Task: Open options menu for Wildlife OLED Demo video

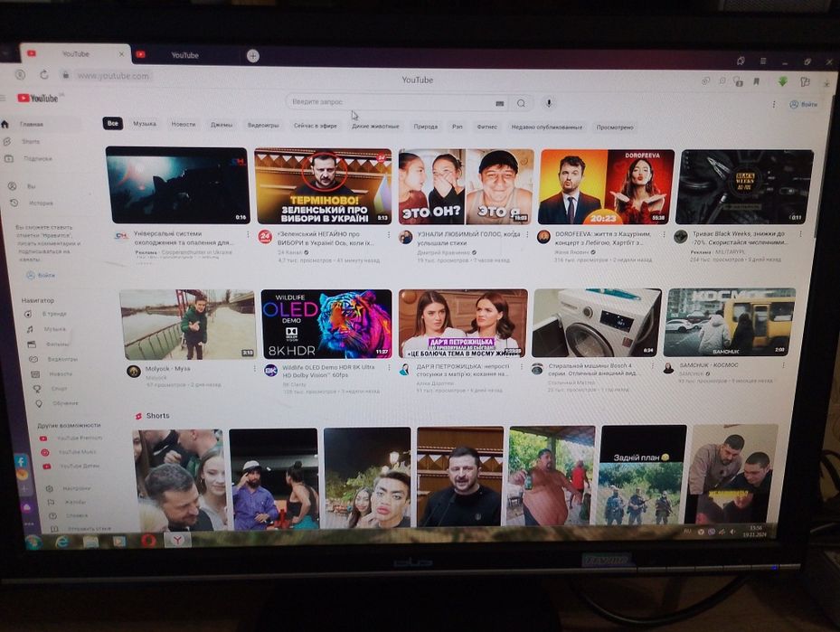Action: pyautogui.click(x=390, y=368)
